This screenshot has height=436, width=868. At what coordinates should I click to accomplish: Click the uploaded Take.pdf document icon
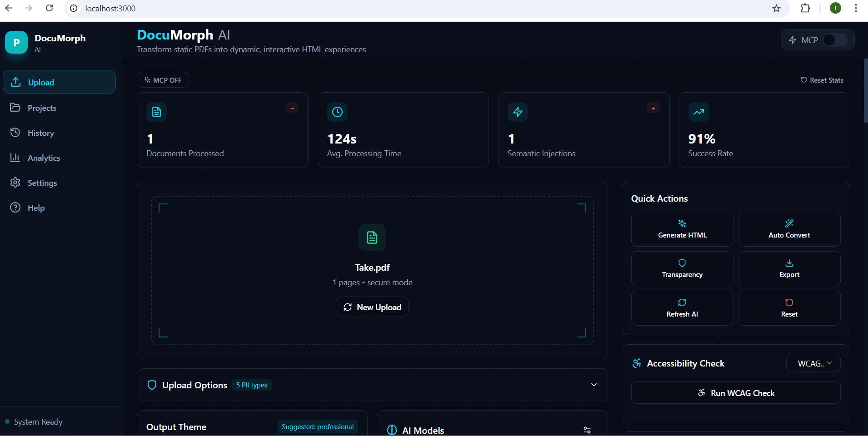click(372, 238)
